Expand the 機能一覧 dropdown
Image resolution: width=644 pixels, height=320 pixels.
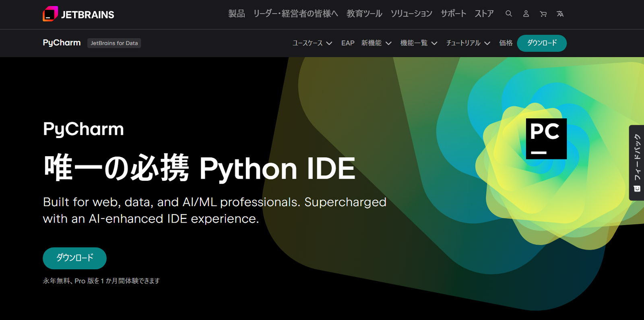[419, 43]
